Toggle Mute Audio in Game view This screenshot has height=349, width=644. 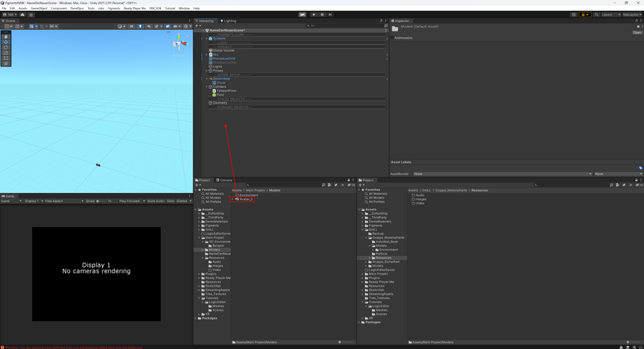[x=156, y=201]
